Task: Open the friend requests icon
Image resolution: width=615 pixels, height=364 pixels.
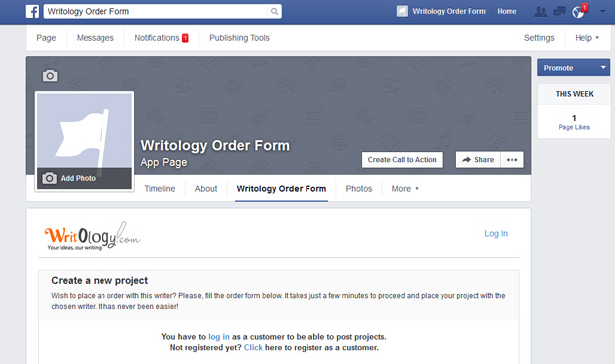Action: 541,11
